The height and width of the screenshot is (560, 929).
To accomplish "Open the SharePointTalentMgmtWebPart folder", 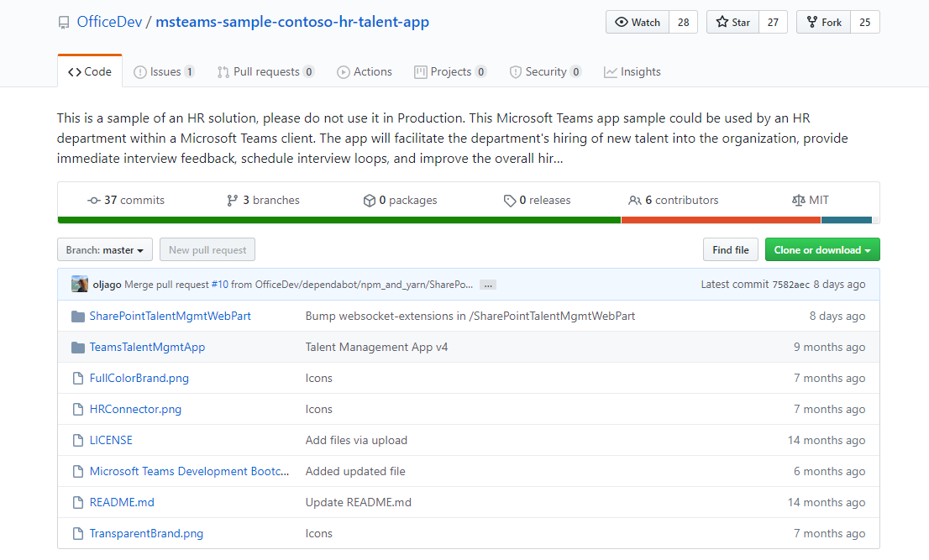I will tap(170, 317).
